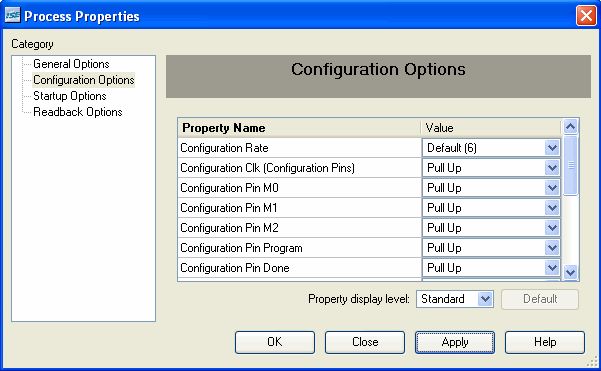Open the Property display level dropdown
The height and width of the screenshot is (371, 601).
click(x=485, y=299)
